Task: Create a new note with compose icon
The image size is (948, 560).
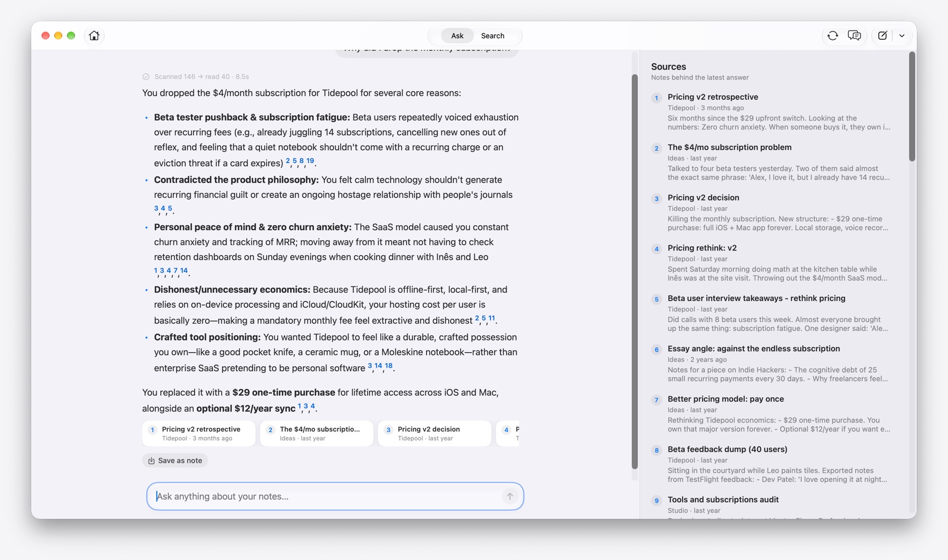Action: [x=883, y=36]
